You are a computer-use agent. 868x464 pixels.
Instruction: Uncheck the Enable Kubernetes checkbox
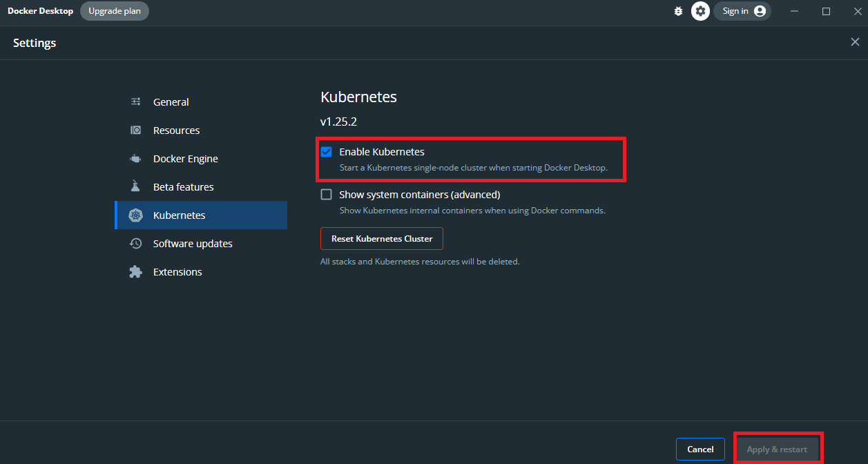(x=327, y=152)
